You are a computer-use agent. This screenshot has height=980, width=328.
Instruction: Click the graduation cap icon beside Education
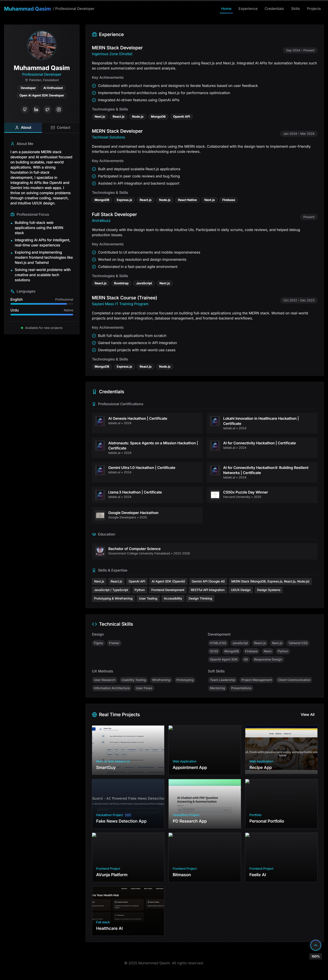94,534
